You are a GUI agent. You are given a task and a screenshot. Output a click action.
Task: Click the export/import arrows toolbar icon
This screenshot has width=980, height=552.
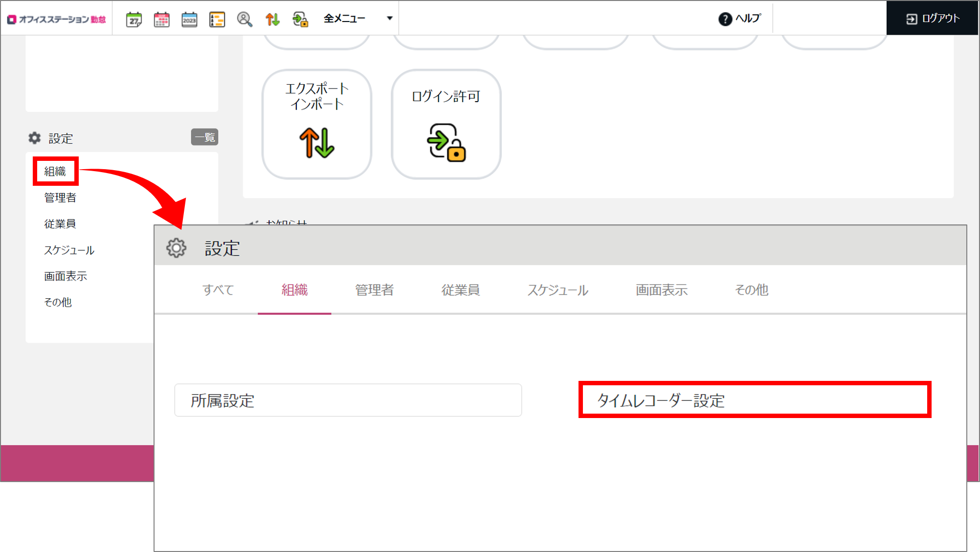[272, 19]
